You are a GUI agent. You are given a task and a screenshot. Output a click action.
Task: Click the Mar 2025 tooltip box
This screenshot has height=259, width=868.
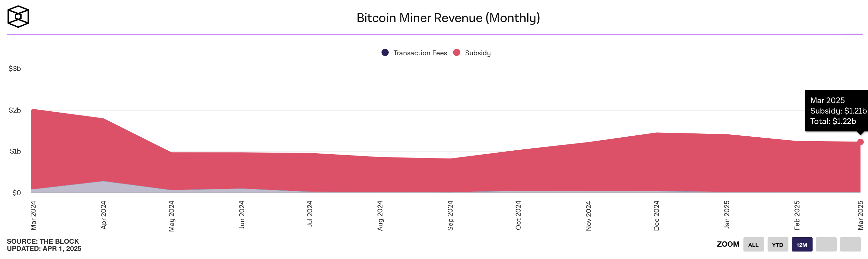click(x=836, y=111)
